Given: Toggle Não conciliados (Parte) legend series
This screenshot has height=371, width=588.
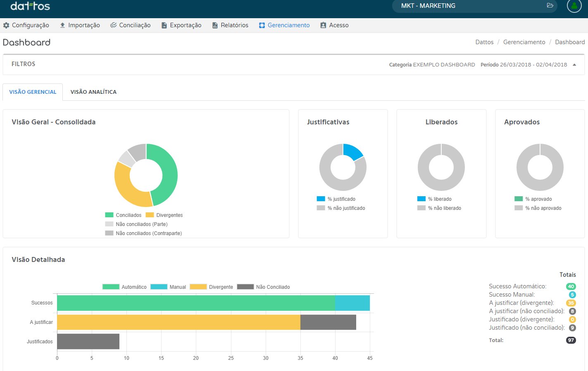Looking at the screenshot, I should (136, 224).
